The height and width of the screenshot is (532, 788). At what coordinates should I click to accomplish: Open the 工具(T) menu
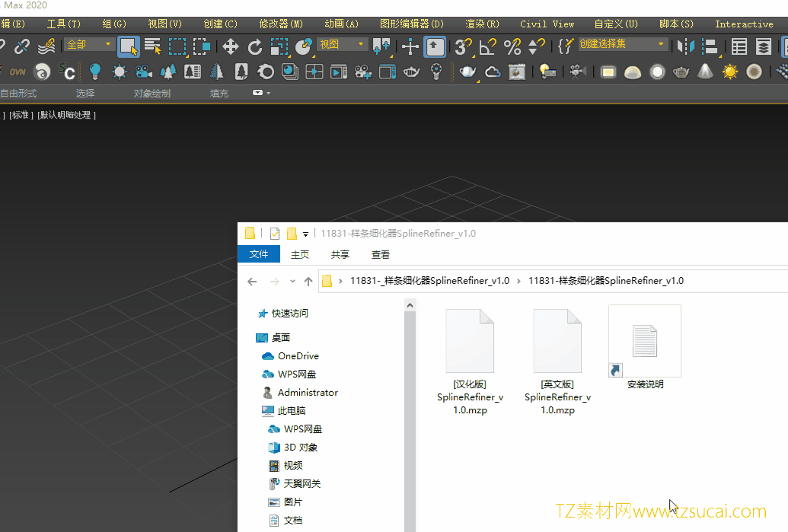tap(64, 24)
